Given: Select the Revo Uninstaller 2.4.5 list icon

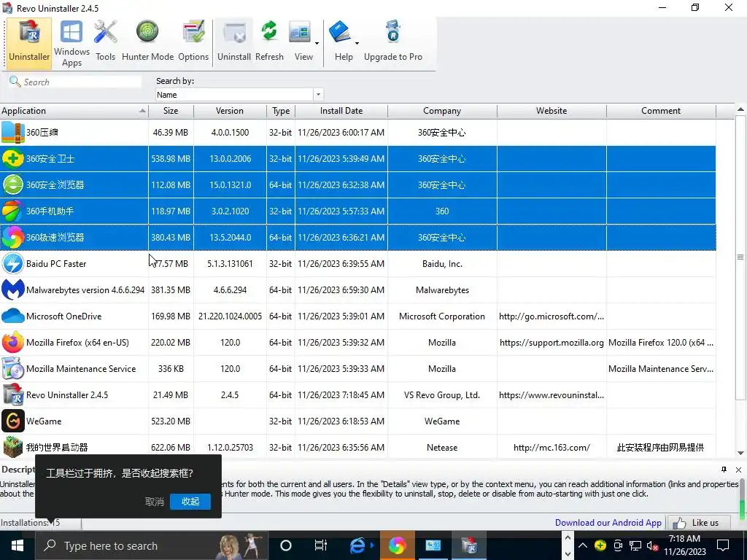Looking at the screenshot, I should pos(13,394).
